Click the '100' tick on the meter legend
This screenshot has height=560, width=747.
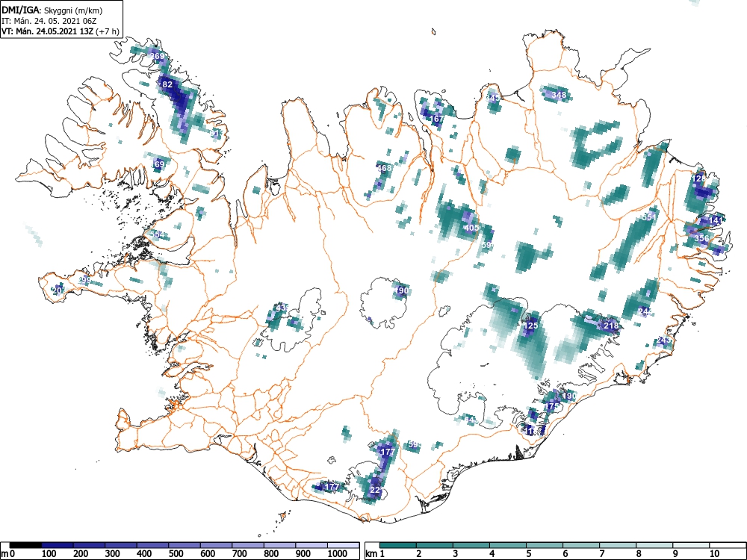coord(49,553)
